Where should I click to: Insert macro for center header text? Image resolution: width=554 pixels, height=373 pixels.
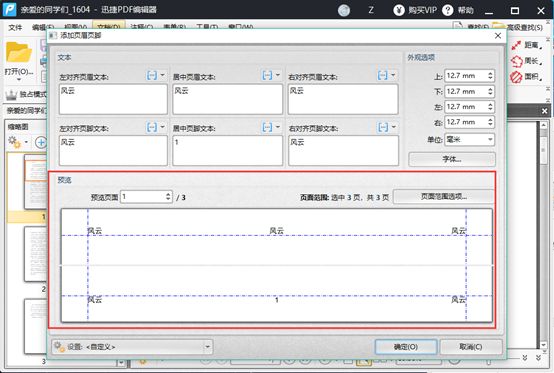267,75
